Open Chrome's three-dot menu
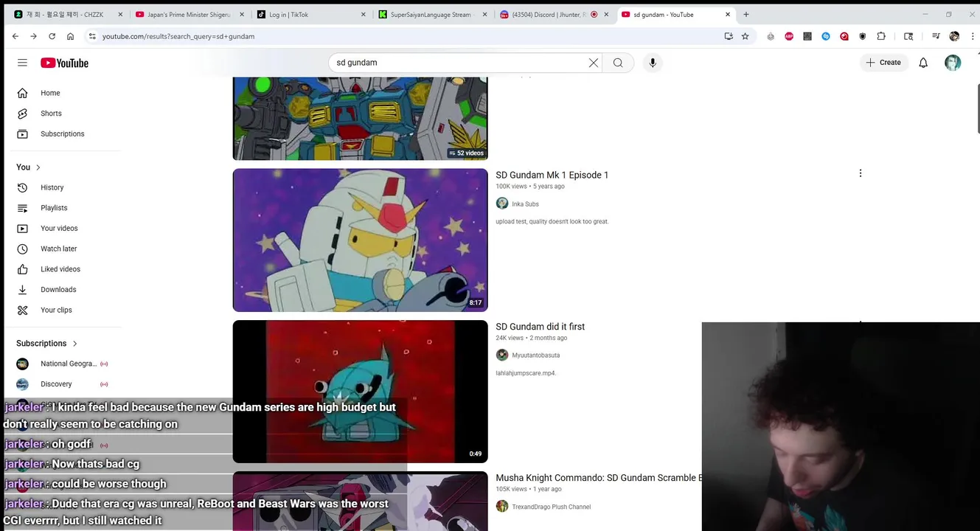The image size is (980, 531). coord(972,36)
